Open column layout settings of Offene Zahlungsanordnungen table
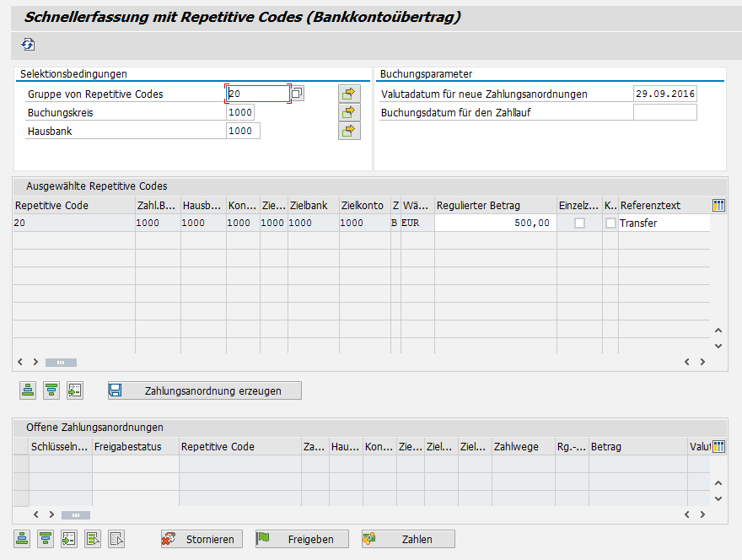 point(718,447)
